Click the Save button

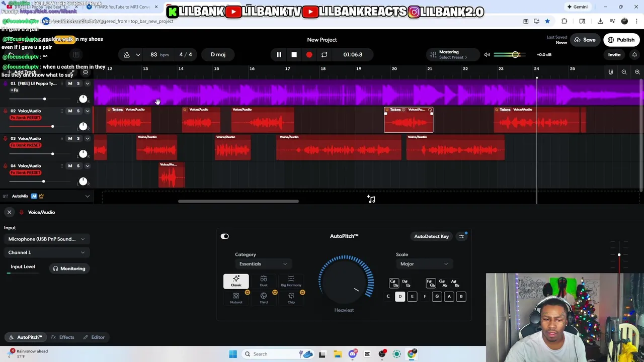pos(585,40)
